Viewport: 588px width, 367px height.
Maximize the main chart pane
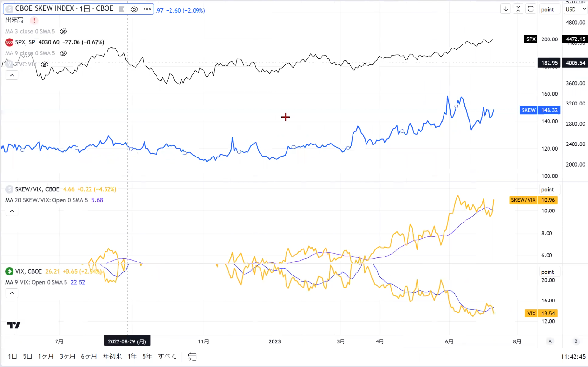click(531, 9)
